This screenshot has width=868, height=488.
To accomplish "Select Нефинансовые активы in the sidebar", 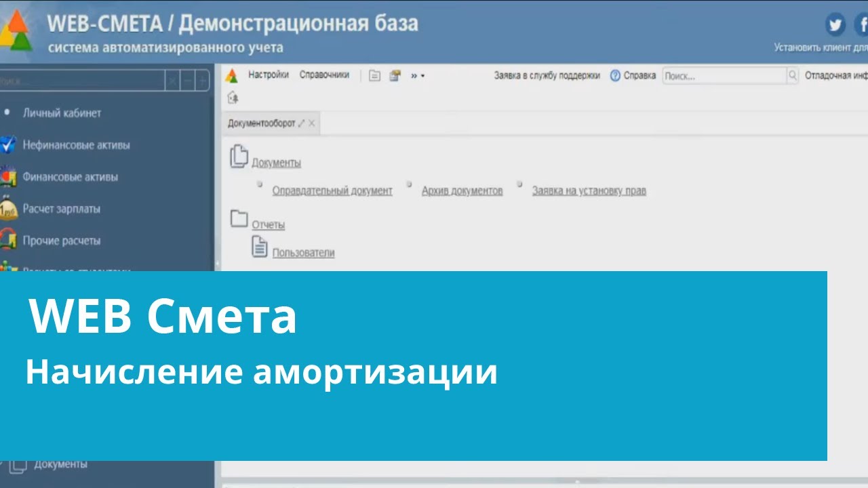I will coord(76,145).
